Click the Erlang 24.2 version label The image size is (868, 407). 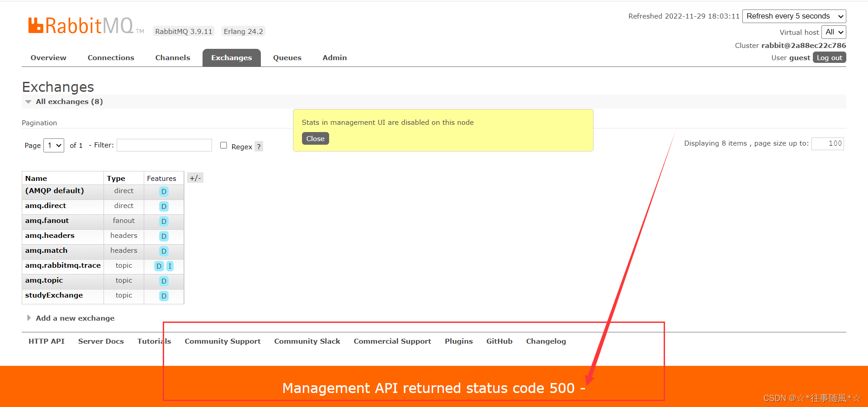tap(243, 32)
